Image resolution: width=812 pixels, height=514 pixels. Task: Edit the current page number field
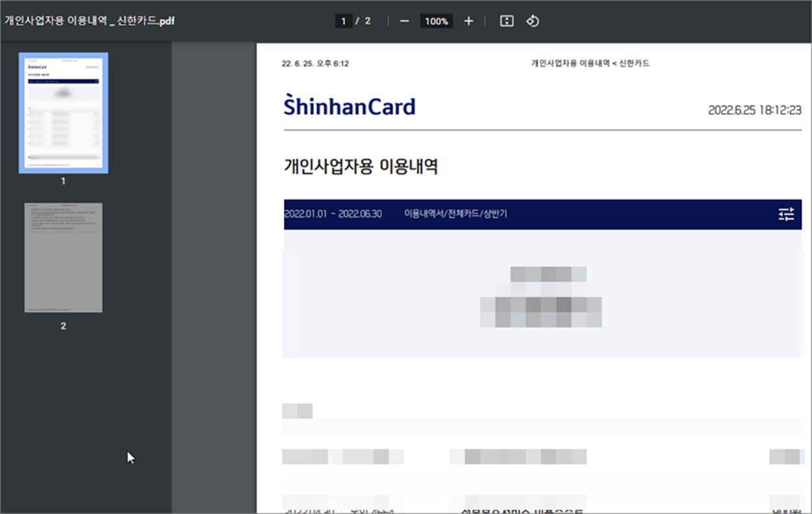point(343,21)
